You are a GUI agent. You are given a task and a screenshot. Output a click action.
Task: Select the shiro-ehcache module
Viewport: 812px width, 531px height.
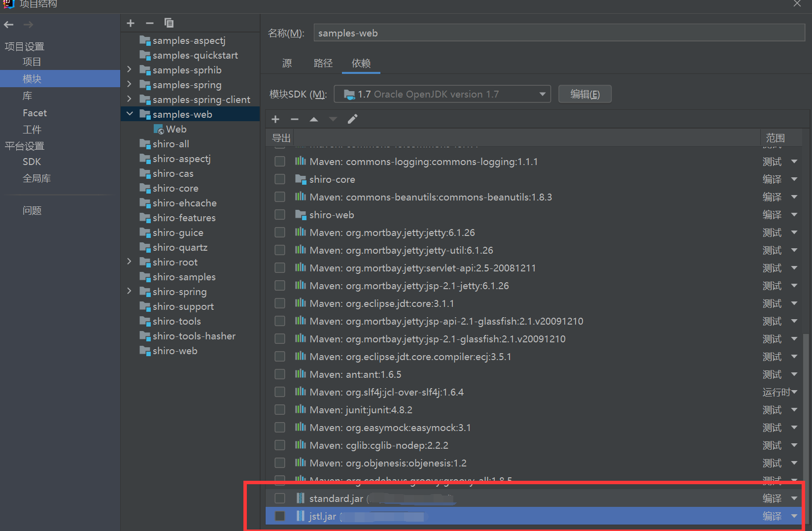[184, 203]
